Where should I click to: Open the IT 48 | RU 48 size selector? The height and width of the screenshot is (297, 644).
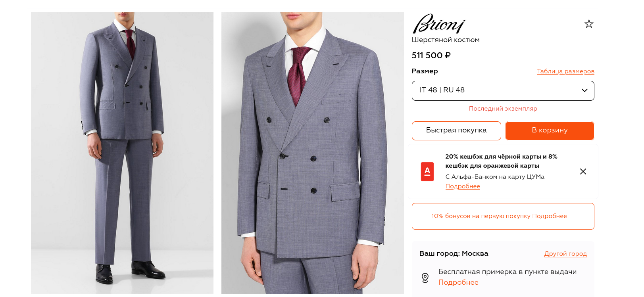[x=496, y=90]
